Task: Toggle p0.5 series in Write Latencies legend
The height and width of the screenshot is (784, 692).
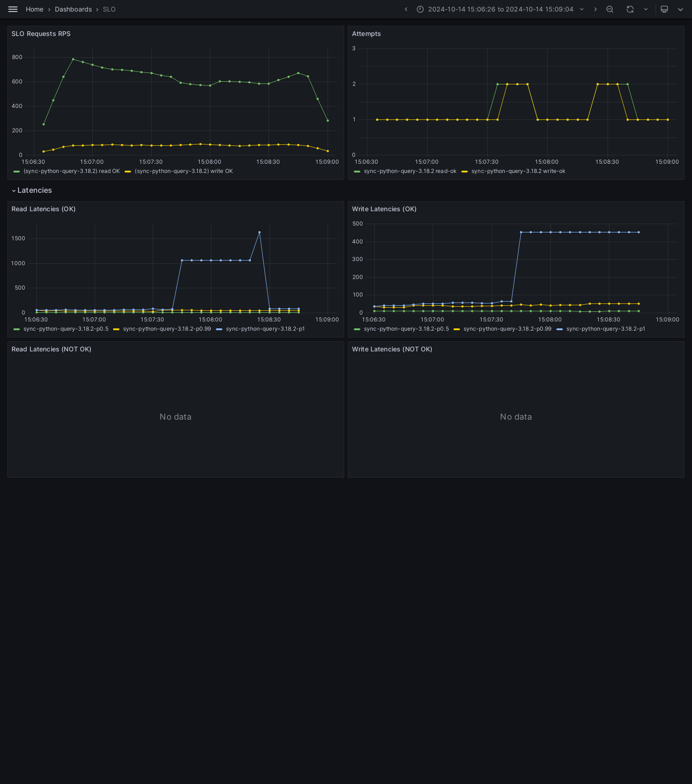Action: (406, 329)
